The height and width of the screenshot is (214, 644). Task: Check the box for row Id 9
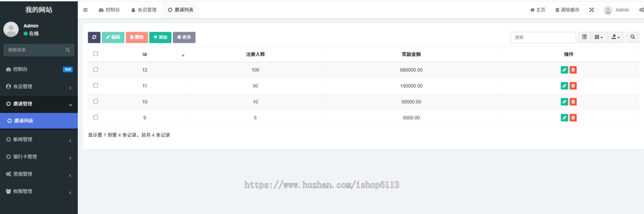(x=96, y=117)
